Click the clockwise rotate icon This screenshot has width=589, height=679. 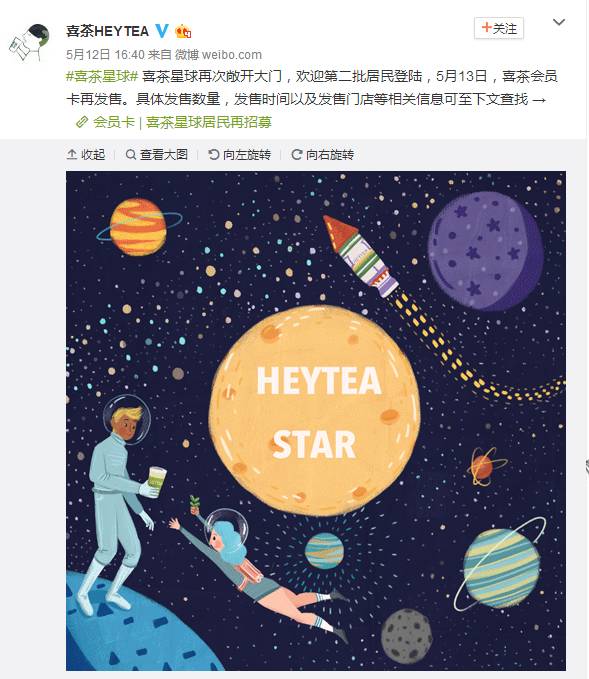pyautogui.click(x=297, y=155)
